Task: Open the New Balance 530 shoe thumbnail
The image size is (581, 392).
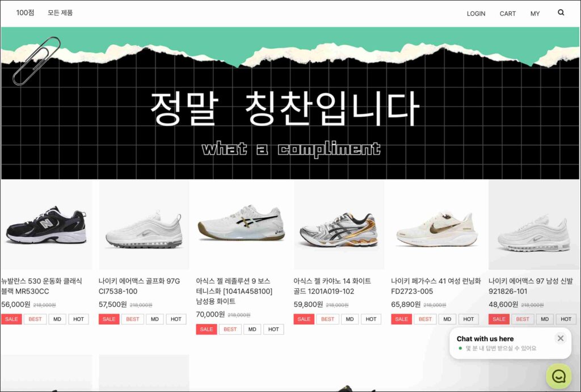Action: click(x=47, y=225)
